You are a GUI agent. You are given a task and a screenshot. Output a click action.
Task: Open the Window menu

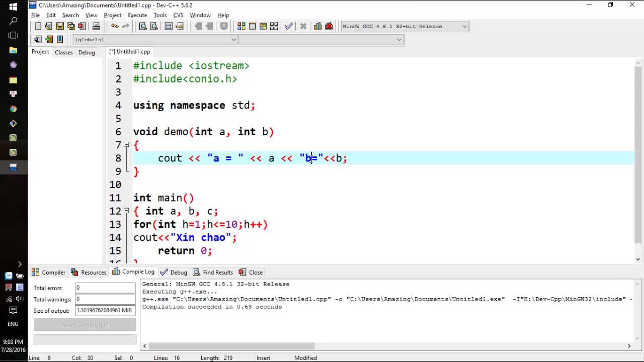[200, 15]
